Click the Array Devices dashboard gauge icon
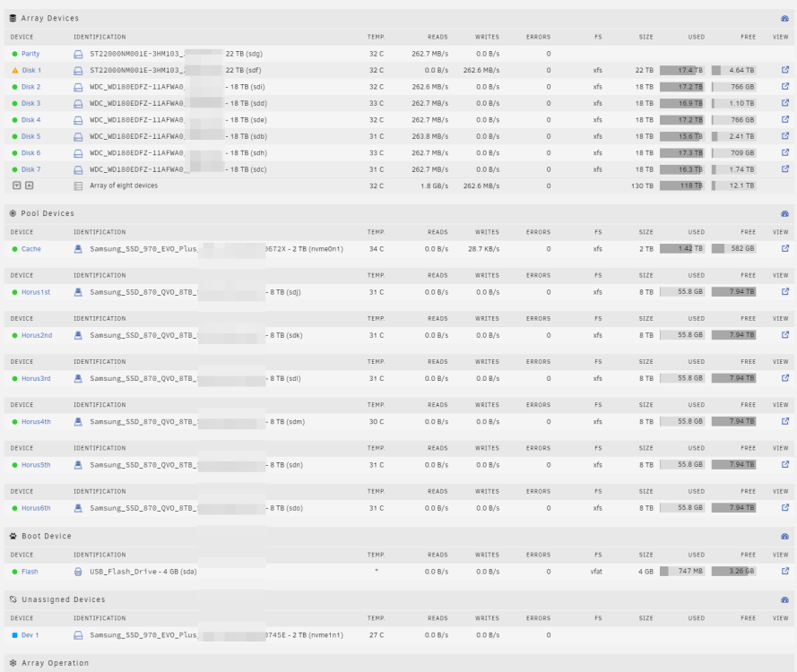This screenshot has width=797, height=672. pos(784,18)
